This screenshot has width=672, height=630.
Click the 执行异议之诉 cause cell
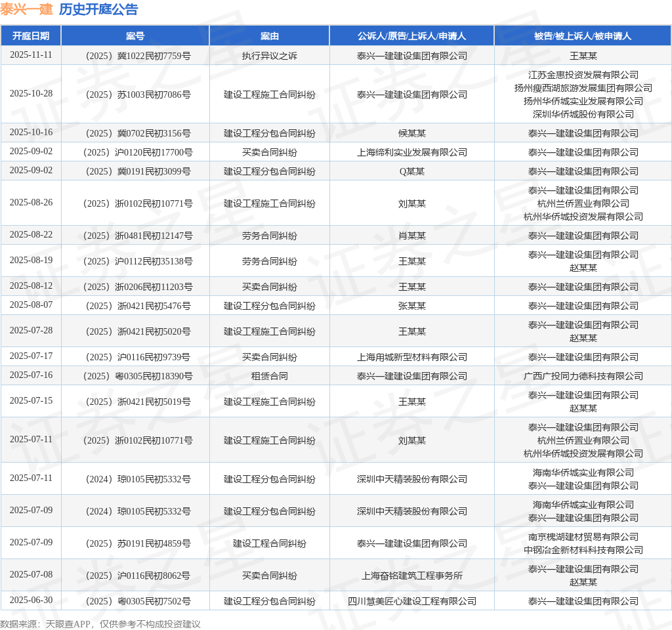click(270, 56)
